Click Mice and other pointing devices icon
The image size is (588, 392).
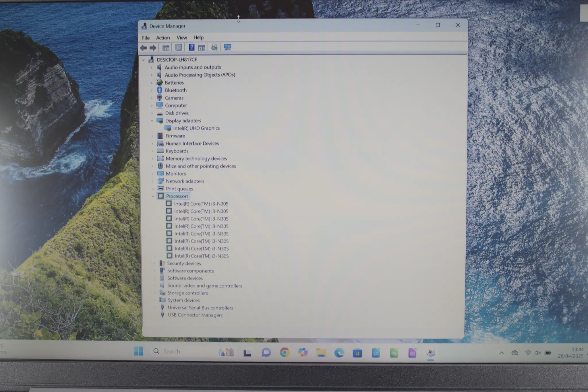(160, 166)
